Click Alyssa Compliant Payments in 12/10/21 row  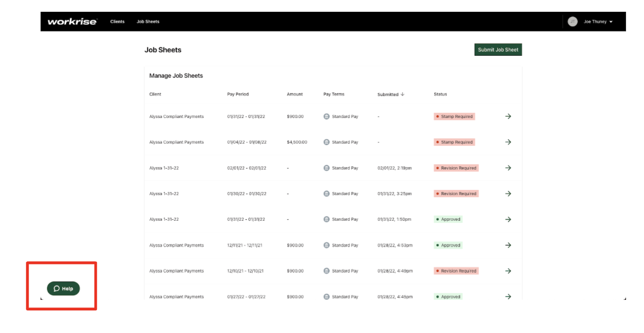[176, 271]
